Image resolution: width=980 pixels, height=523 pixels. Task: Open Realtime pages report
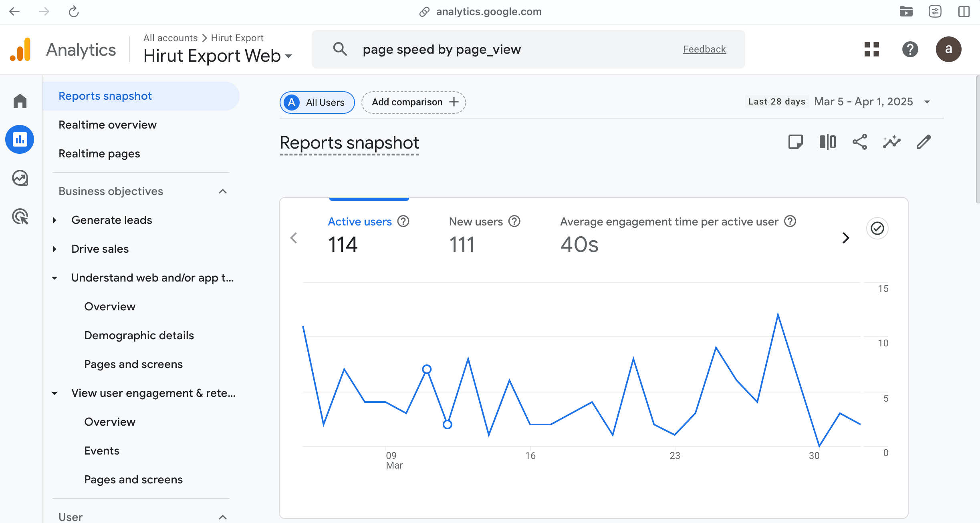[x=99, y=154]
